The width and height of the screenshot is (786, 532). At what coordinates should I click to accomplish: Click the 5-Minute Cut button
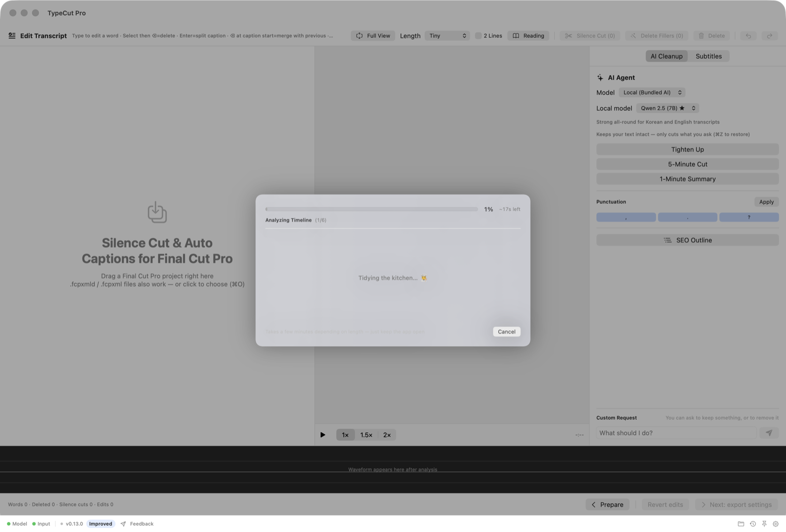tap(687, 164)
